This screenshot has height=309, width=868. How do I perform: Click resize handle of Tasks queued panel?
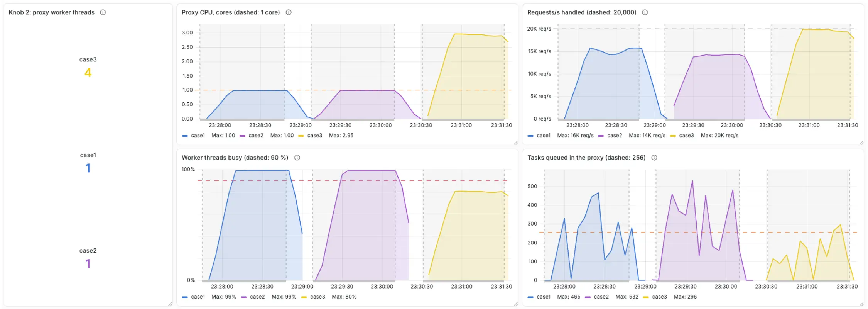(861, 304)
